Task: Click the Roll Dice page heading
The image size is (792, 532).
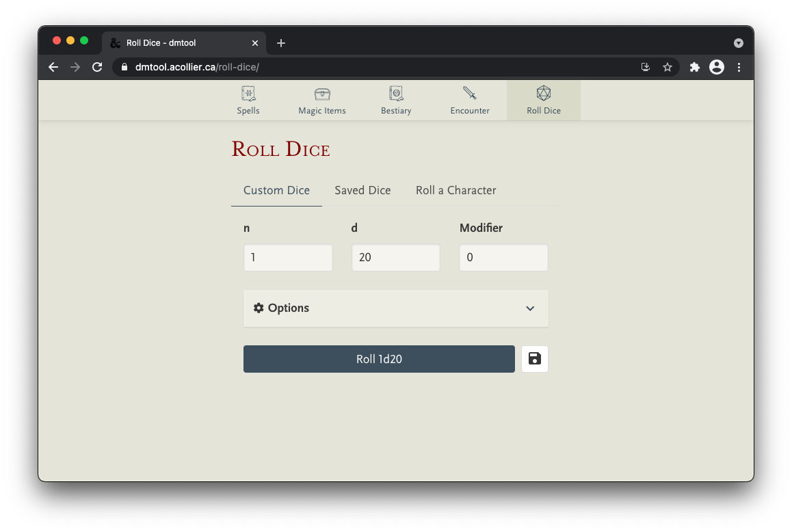Action: coord(281,149)
